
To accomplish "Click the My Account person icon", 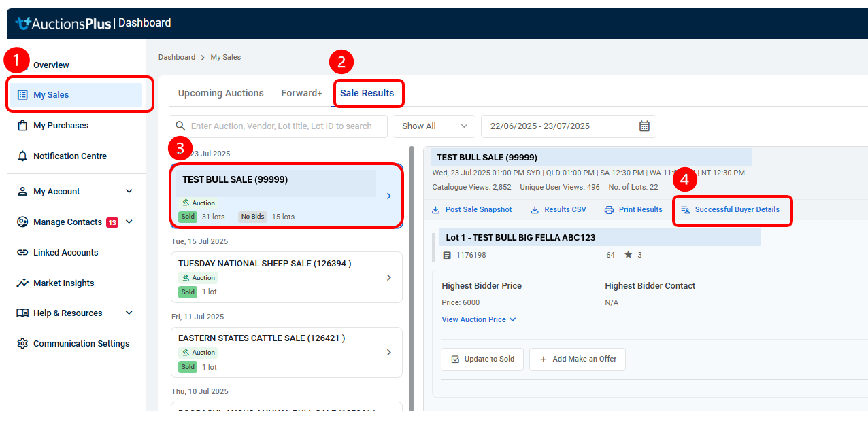I will tap(22, 192).
